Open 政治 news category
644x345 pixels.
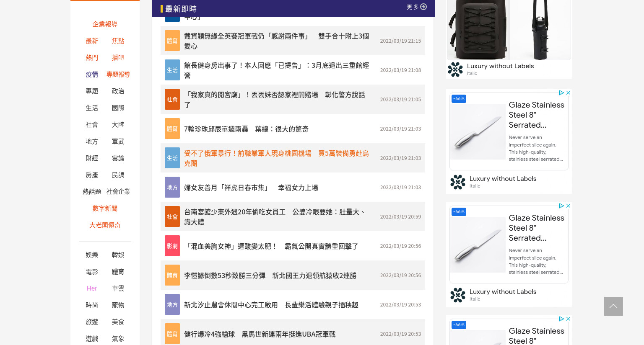(118, 91)
